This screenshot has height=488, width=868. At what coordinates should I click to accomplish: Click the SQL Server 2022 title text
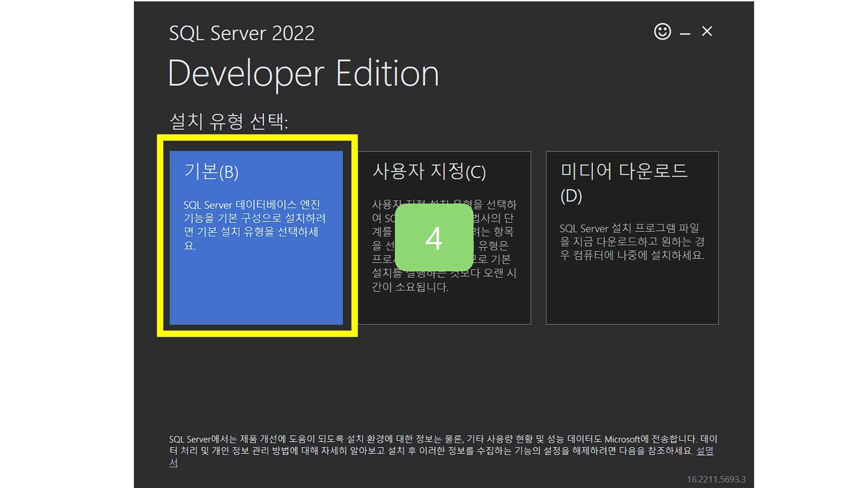coord(241,32)
